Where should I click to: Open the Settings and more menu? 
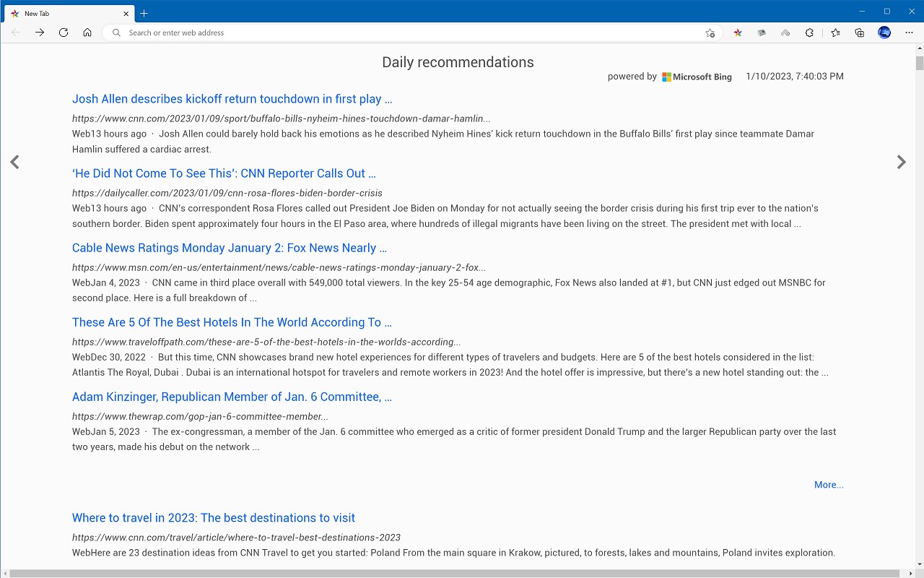(909, 33)
